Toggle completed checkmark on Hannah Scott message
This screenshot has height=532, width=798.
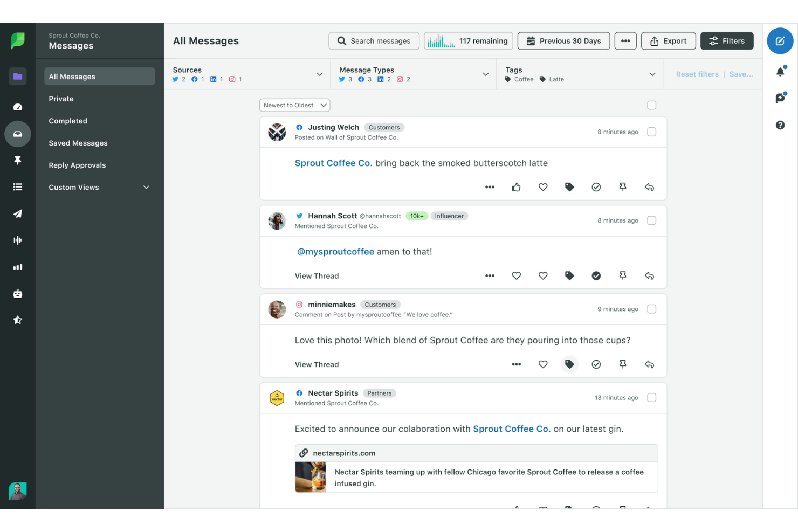point(596,275)
